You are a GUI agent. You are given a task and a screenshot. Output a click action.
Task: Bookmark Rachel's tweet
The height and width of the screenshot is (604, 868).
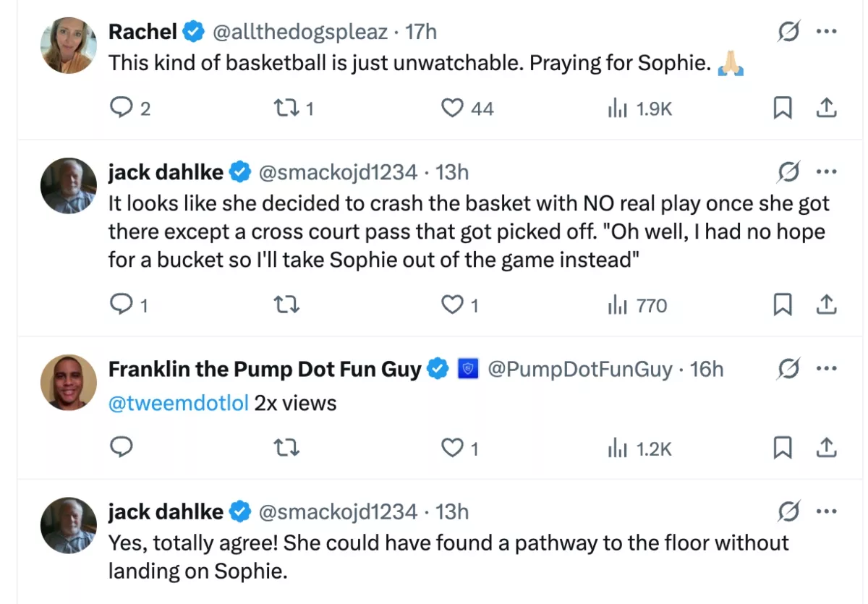(782, 108)
